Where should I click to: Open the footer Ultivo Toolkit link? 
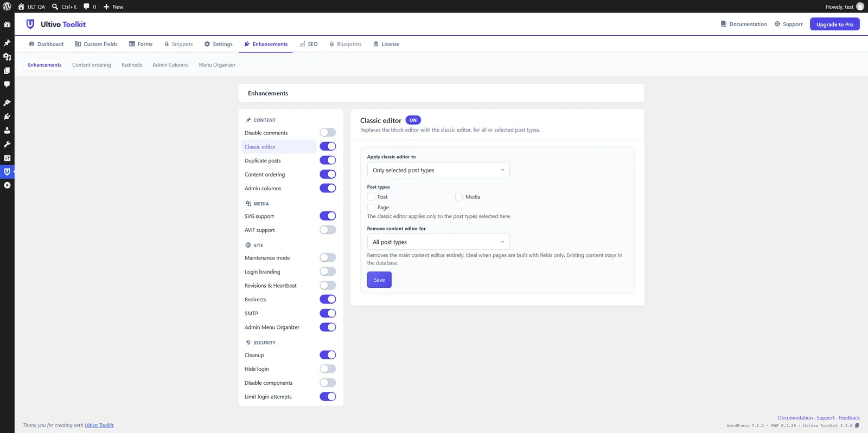click(99, 425)
